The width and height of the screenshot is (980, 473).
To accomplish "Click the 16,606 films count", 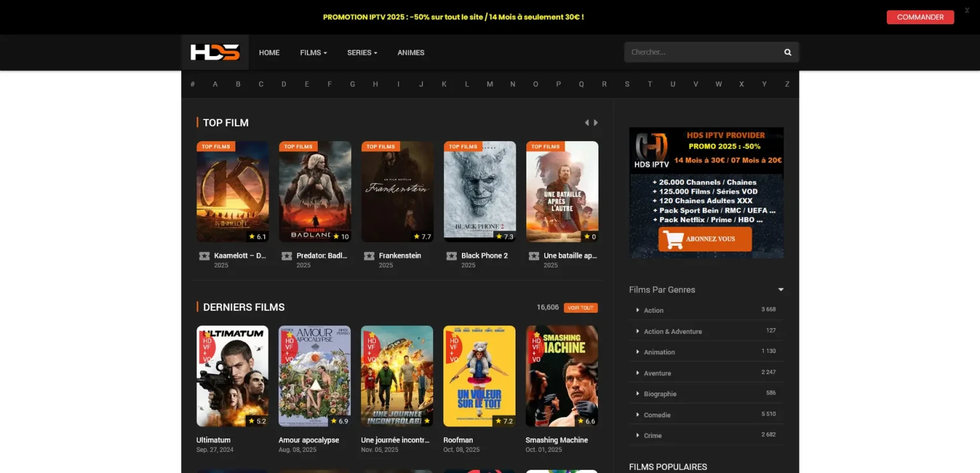I will click(x=548, y=308).
